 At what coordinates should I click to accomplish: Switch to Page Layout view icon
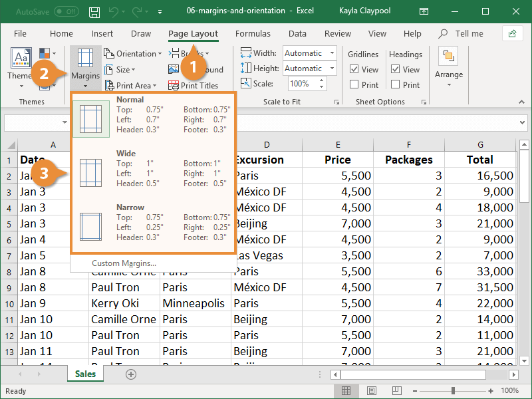pyautogui.click(x=372, y=391)
